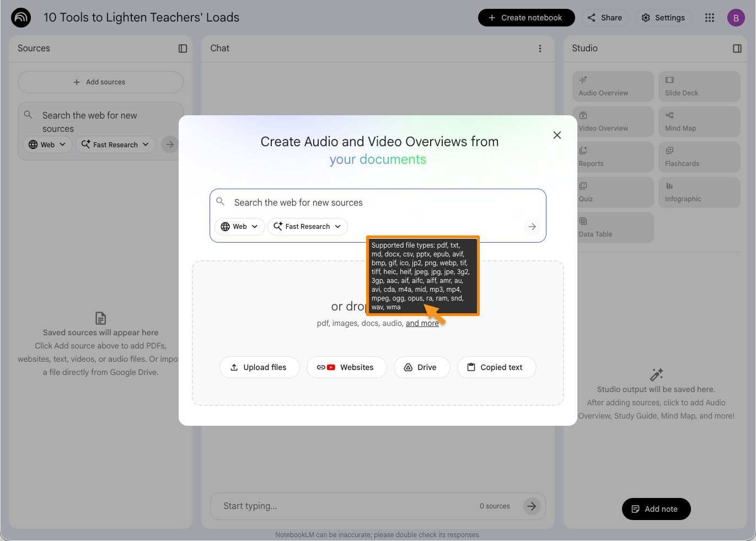Close the add sources dialog

point(557,135)
